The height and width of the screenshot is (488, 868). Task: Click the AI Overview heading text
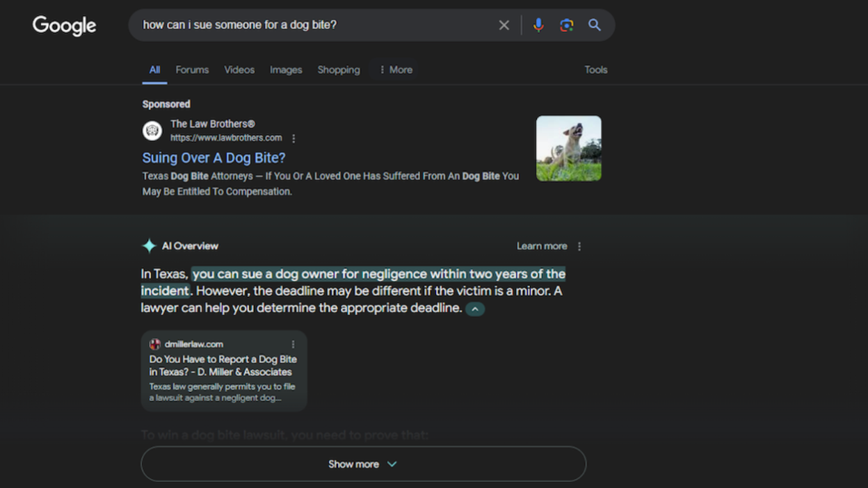[x=190, y=246]
